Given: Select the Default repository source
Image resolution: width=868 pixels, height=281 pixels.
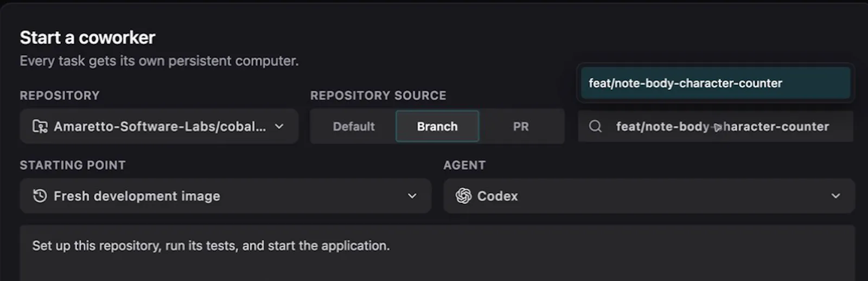Looking at the screenshot, I should 354,126.
